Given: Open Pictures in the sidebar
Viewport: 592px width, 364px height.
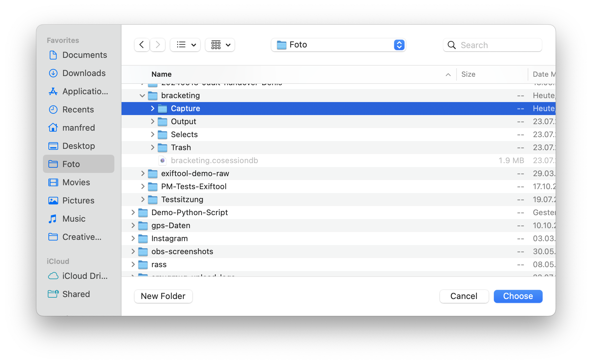Looking at the screenshot, I should pos(78,201).
